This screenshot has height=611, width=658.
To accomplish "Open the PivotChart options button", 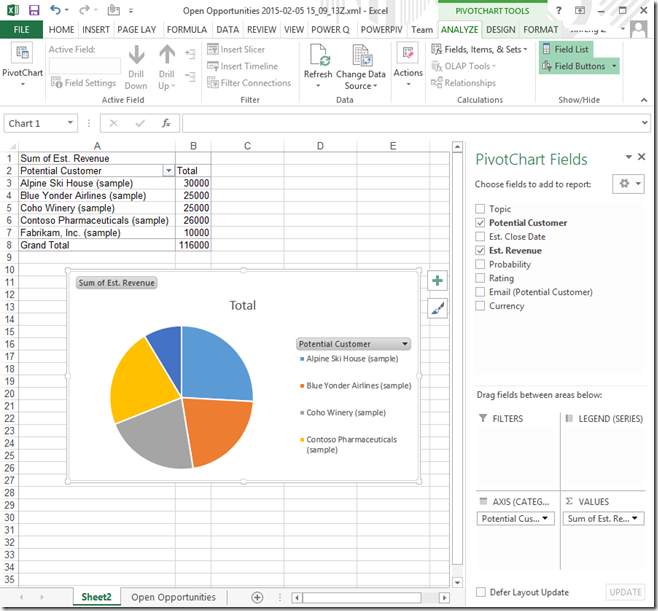I will tap(22, 66).
